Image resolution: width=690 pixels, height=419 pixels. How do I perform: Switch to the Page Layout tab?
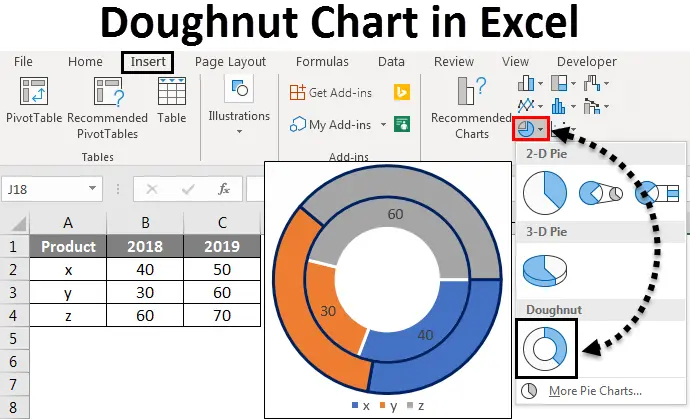pyautogui.click(x=228, y=62)
